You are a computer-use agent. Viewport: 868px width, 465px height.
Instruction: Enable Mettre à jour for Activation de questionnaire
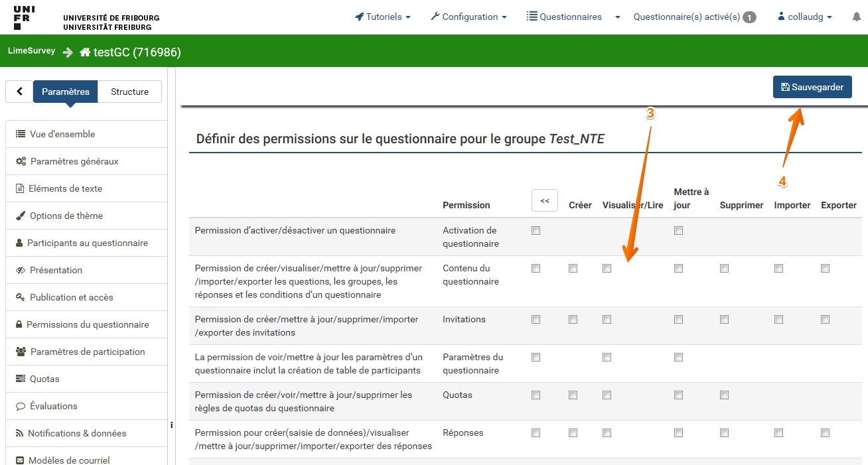pos(678,231)
